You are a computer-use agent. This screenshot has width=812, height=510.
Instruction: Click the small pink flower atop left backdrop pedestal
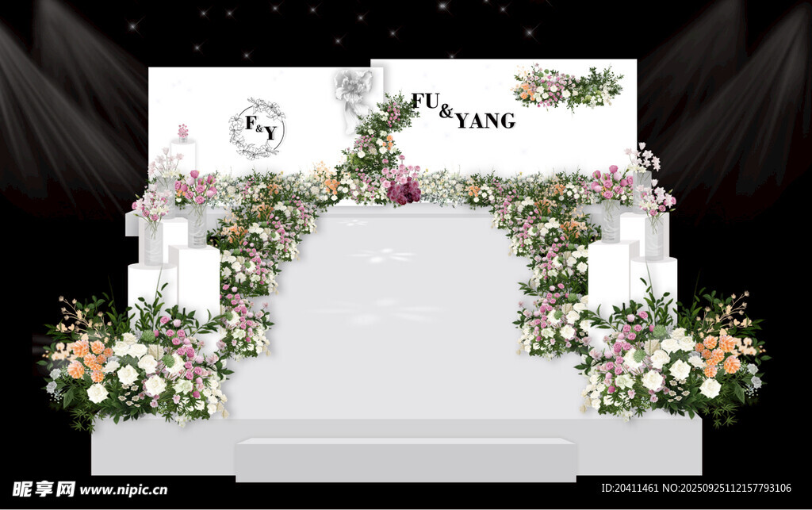click(x=183, y=132)
